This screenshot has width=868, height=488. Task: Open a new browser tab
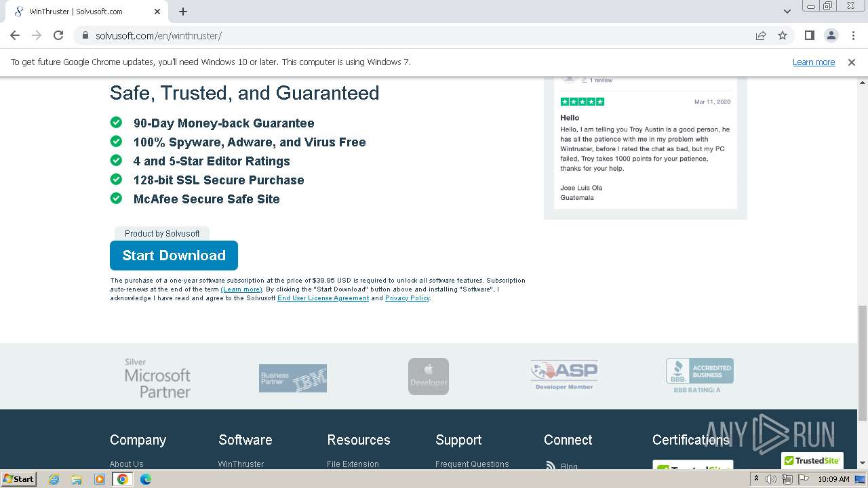pos(183,12)
